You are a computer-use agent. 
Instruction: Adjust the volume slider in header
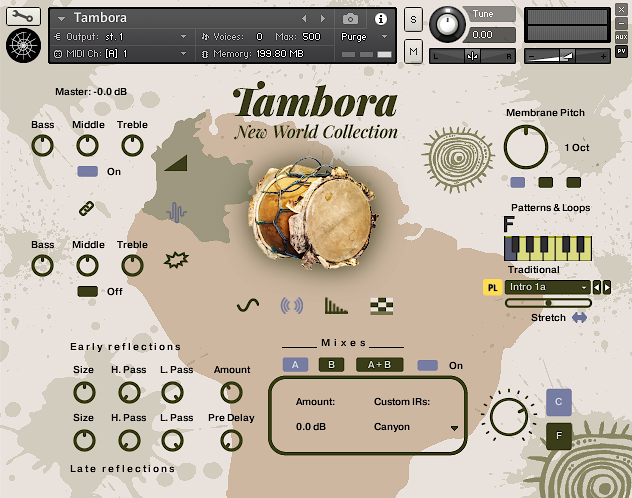(x=566, y=56)
